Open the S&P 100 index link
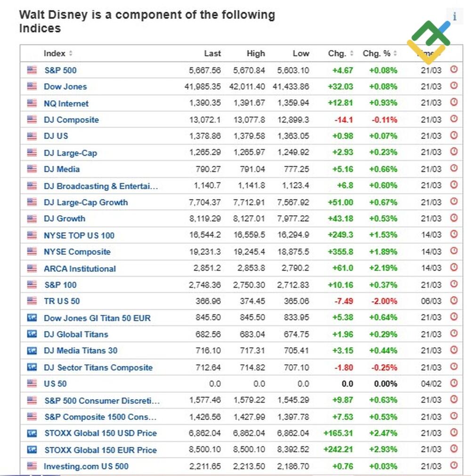The width and height of the screenshot is (471, 476). click(x=60, y=285)
